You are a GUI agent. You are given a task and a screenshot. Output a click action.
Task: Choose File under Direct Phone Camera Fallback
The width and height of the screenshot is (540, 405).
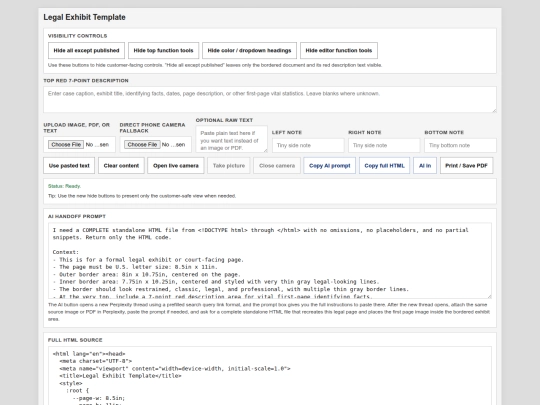tap(142, 145)
